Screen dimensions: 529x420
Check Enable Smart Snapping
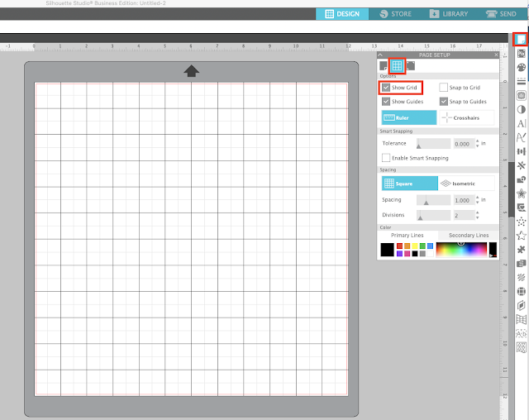coord(386,158)
